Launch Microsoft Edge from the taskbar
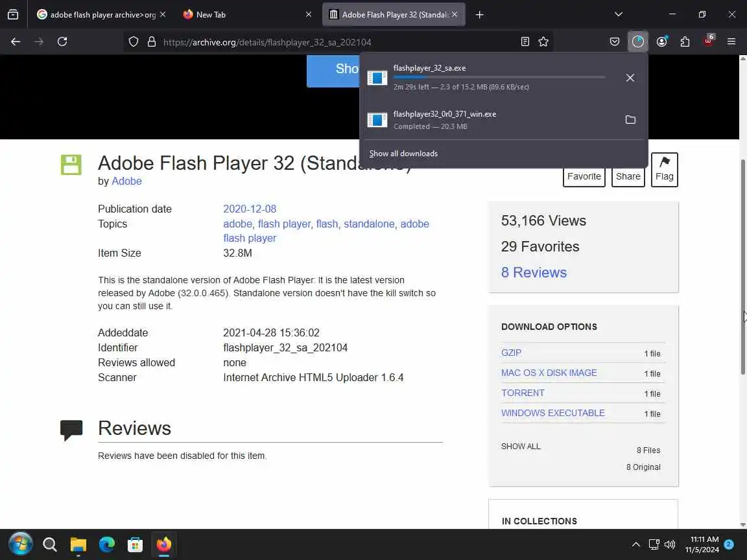The image size is (747, 560). pyautogui.click(x=107, y=544)
